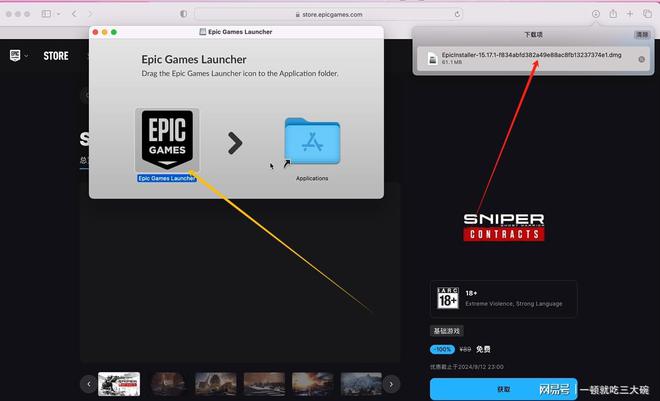Select the Epic Games Launcher app icon
The image size is (660, 401).
pyautogui.click(x=167, y=140)
